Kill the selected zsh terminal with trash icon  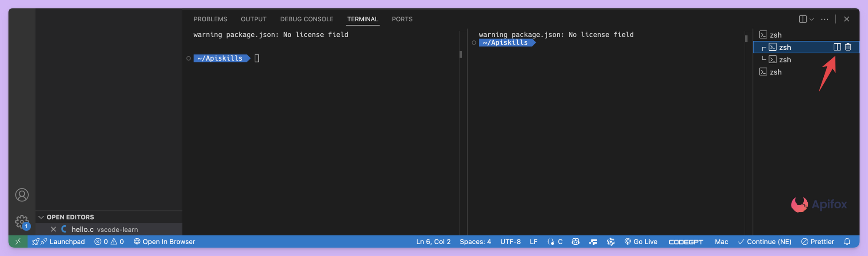point(848,47)
